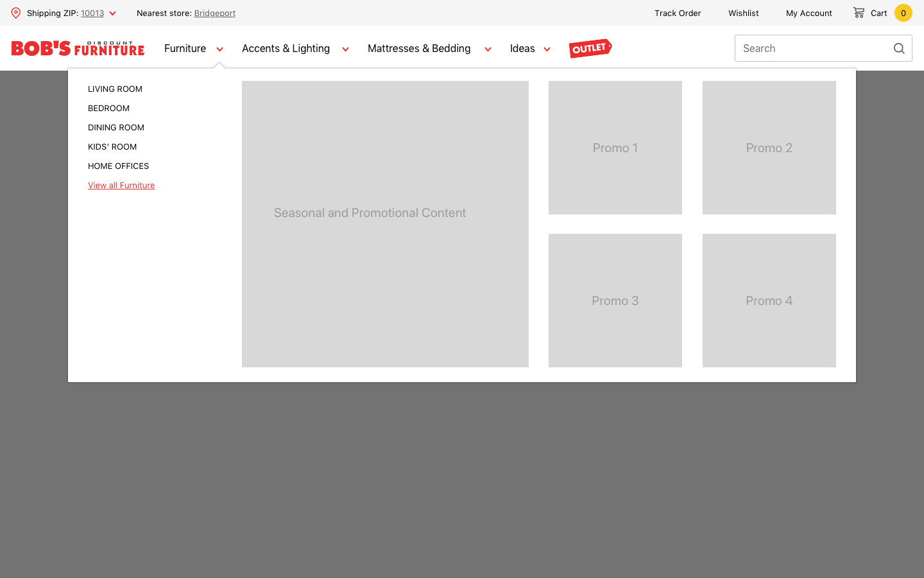Open the Promo 3 tile
The image size is (924, 578).
(615, 301)
